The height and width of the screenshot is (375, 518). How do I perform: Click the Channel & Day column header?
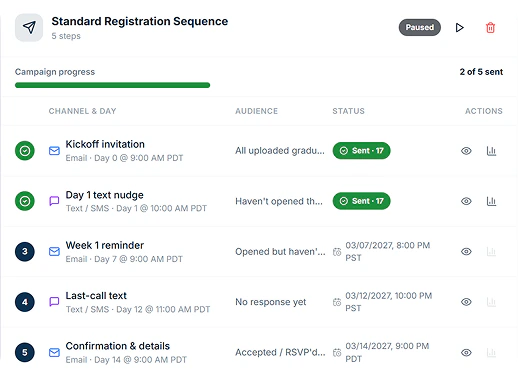pos(82,111)
